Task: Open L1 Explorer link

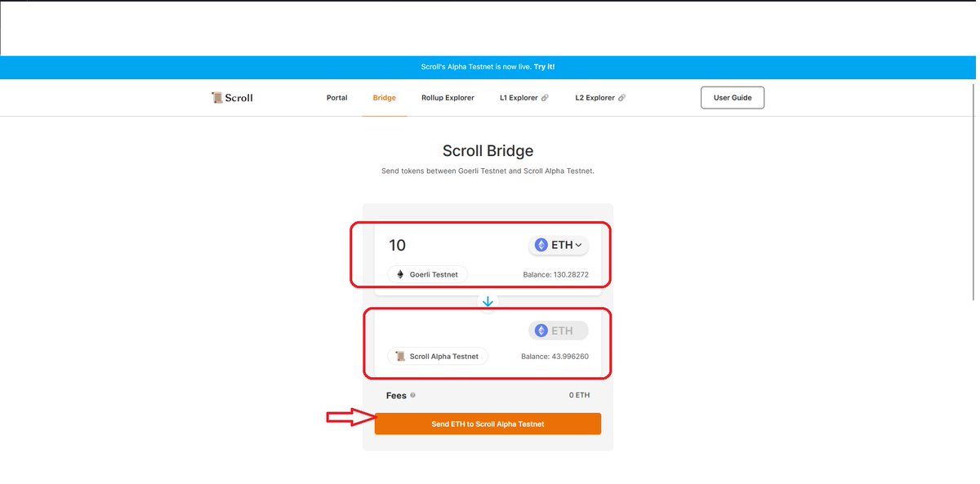Action: tap(523, 98)
